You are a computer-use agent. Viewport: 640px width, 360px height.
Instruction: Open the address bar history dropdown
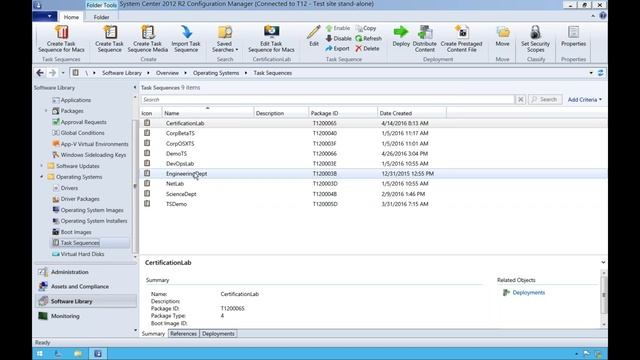(x=591, y=73)
